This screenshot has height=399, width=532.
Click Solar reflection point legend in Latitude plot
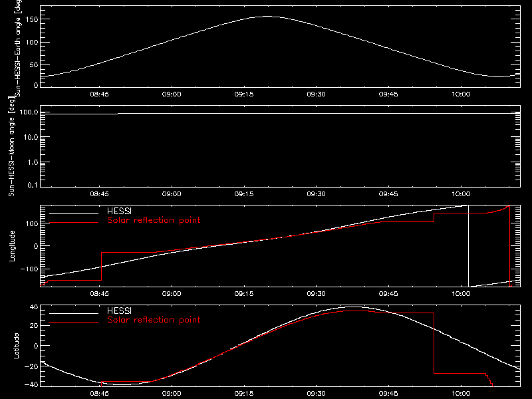[x=154, y=320]
